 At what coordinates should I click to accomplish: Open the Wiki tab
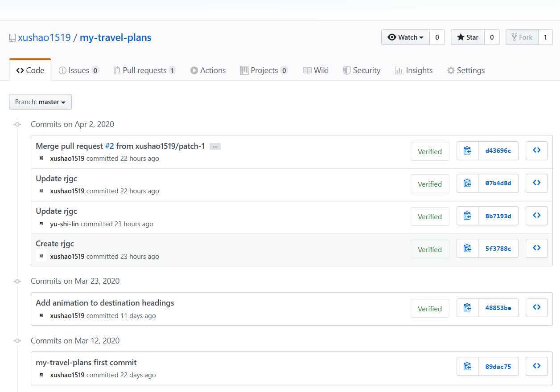316,70
